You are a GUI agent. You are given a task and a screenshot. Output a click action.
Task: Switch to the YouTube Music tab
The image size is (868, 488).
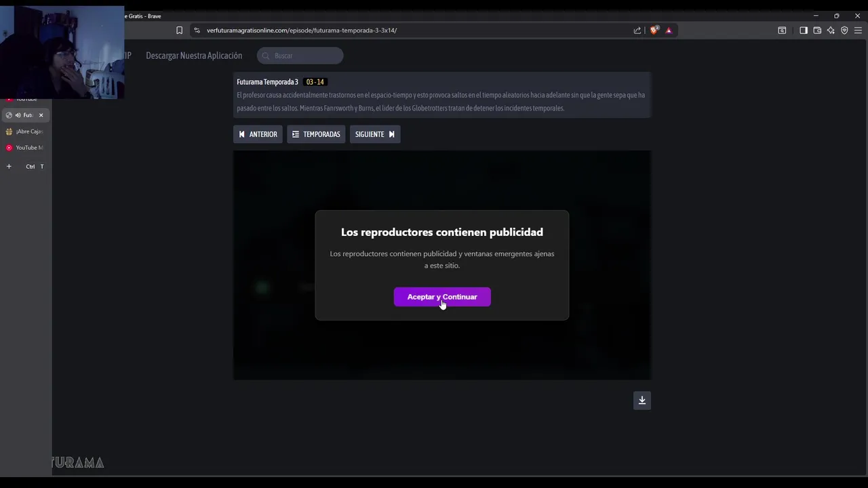point(26,148)
